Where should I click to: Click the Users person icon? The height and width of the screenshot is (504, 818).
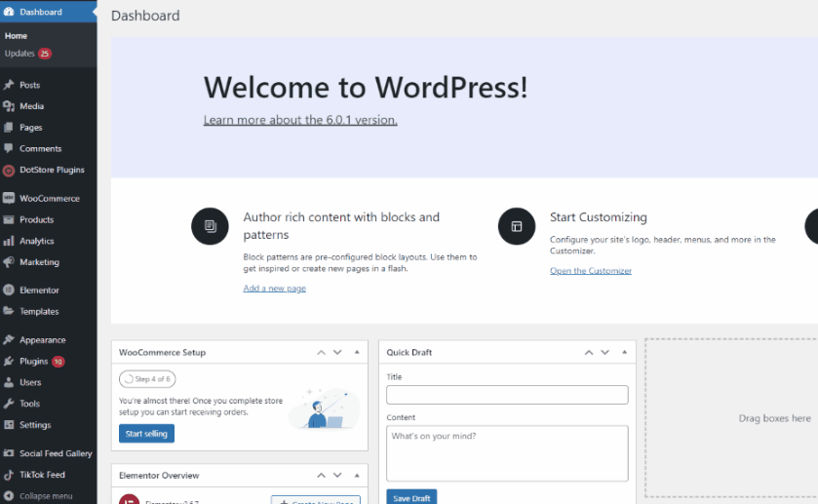coord(9,382)
